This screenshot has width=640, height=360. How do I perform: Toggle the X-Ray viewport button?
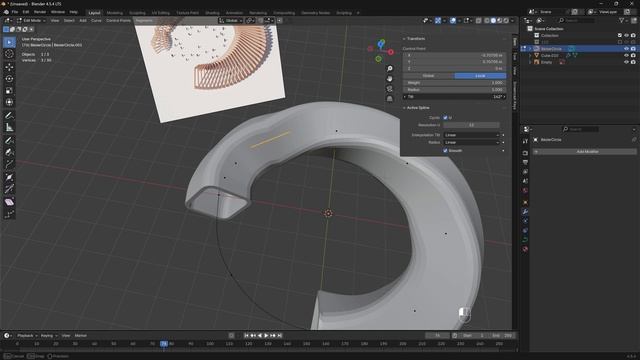[478, 20]
